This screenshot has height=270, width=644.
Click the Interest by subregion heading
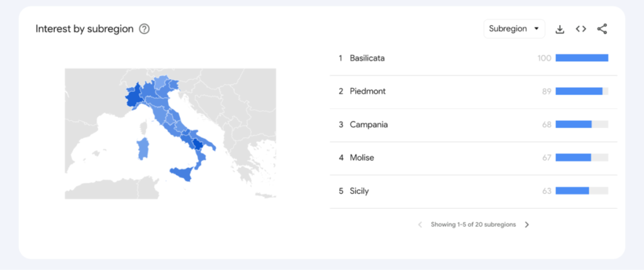click(x=84, y=29)
